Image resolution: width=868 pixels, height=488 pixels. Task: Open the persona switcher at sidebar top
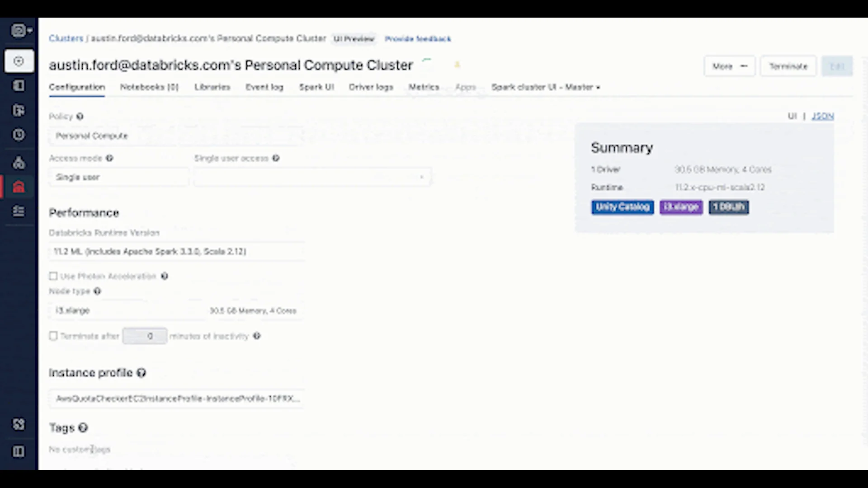coord(21,31)
